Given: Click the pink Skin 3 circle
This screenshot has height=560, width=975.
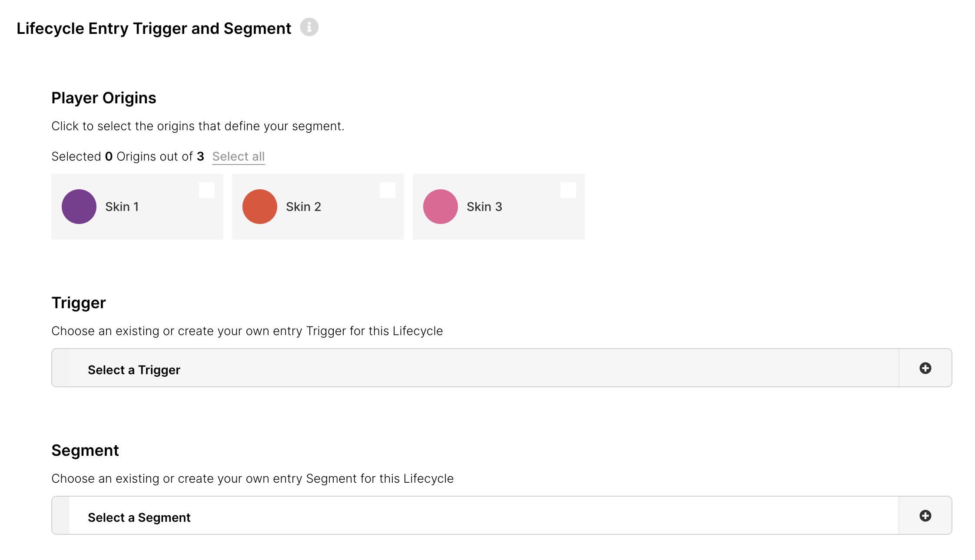Looking at the screenshot, I should tap(440, 207).
